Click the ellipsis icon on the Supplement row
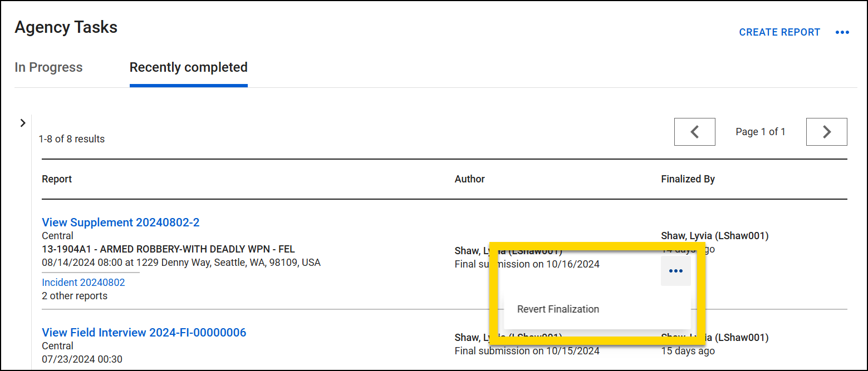 [x=675, y=271]
